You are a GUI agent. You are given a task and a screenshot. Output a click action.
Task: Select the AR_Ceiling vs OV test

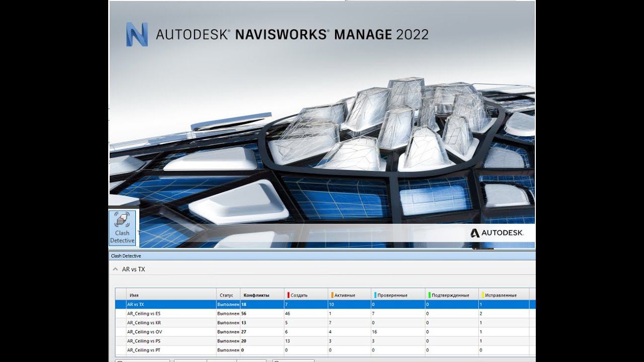[144, 332]
